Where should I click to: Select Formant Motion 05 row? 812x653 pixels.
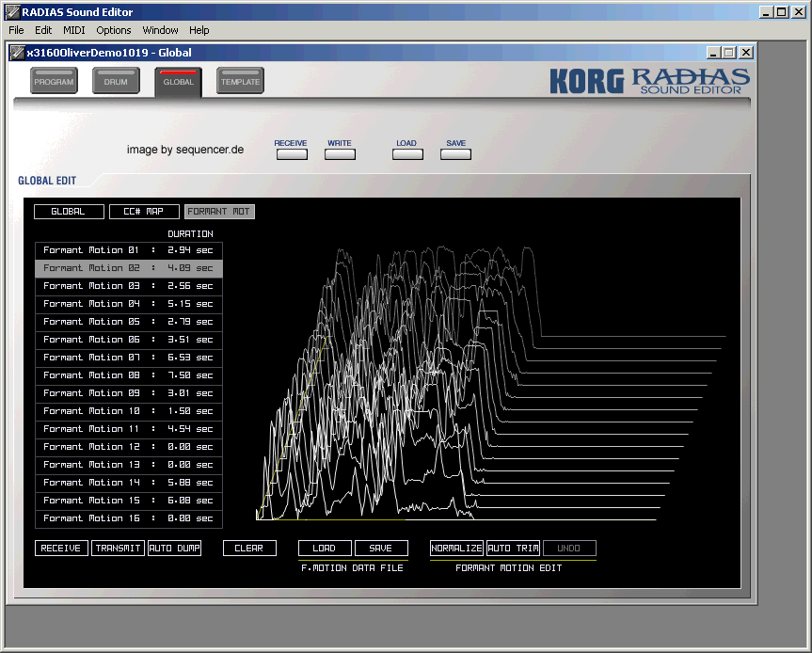coord(129,322)
